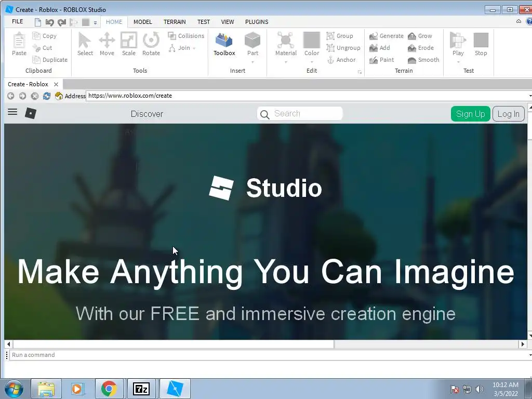
Task: Switch to the TERRAIN ribbon tab
Action: click(175, 22)
